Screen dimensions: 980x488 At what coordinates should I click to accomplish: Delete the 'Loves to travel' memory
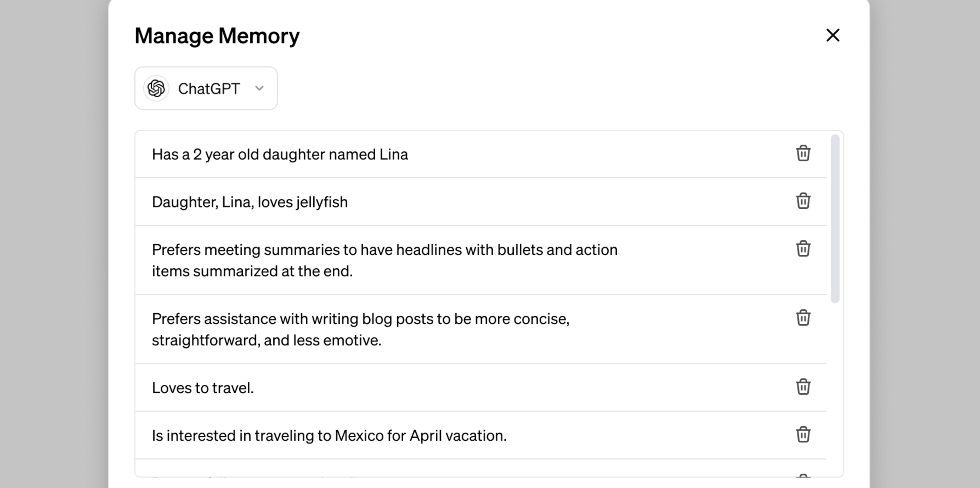[803, 387]
